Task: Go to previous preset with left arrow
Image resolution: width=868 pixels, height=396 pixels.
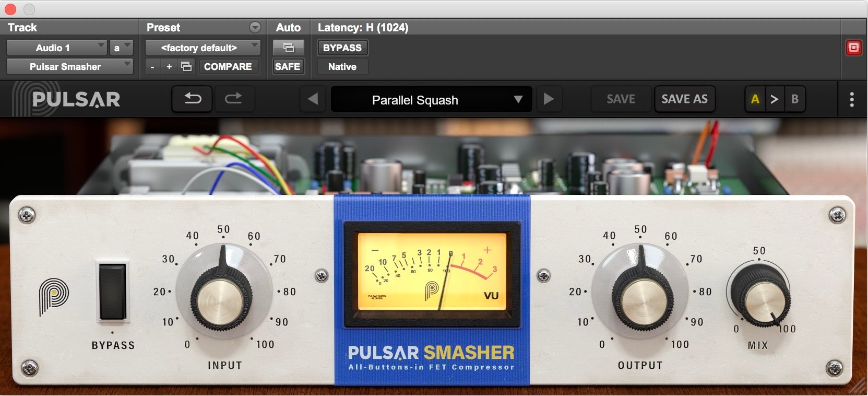Action: click(313, 99)
